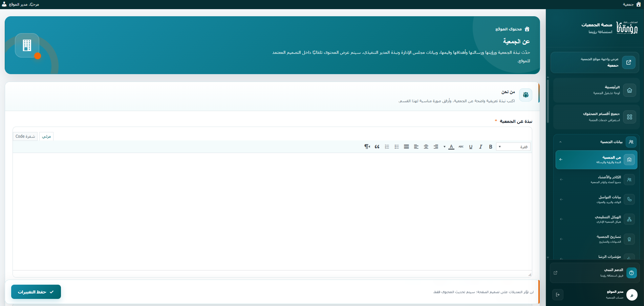Open الهيكل التنظيمي org-chart icon
644x306 pixels.
pyautogui.click(x=629, y=219)
